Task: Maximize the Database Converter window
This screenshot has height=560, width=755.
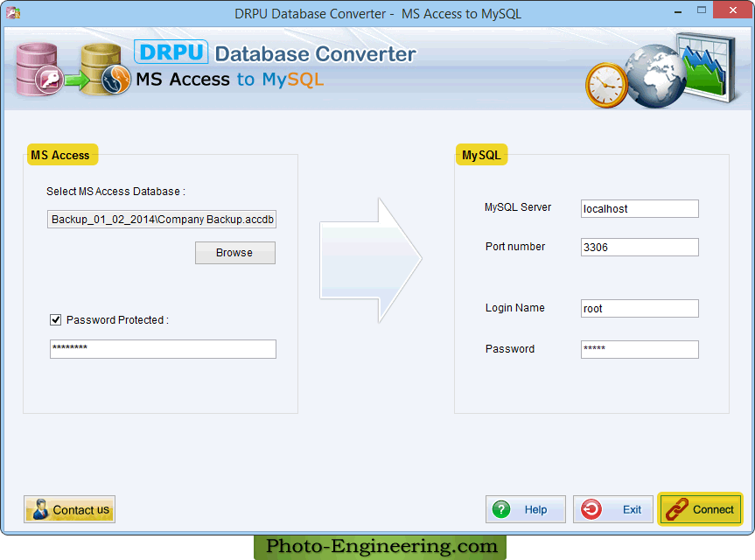Action: click(x=702, y=10)
